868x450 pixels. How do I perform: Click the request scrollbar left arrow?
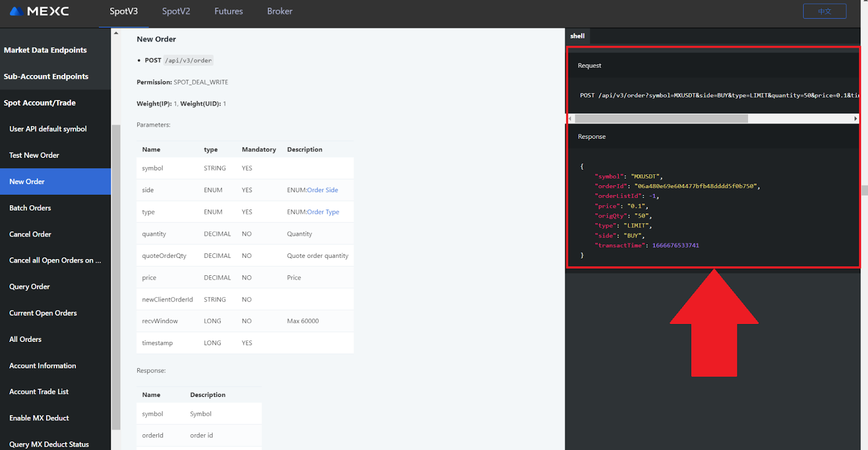[x=570, y=118]
